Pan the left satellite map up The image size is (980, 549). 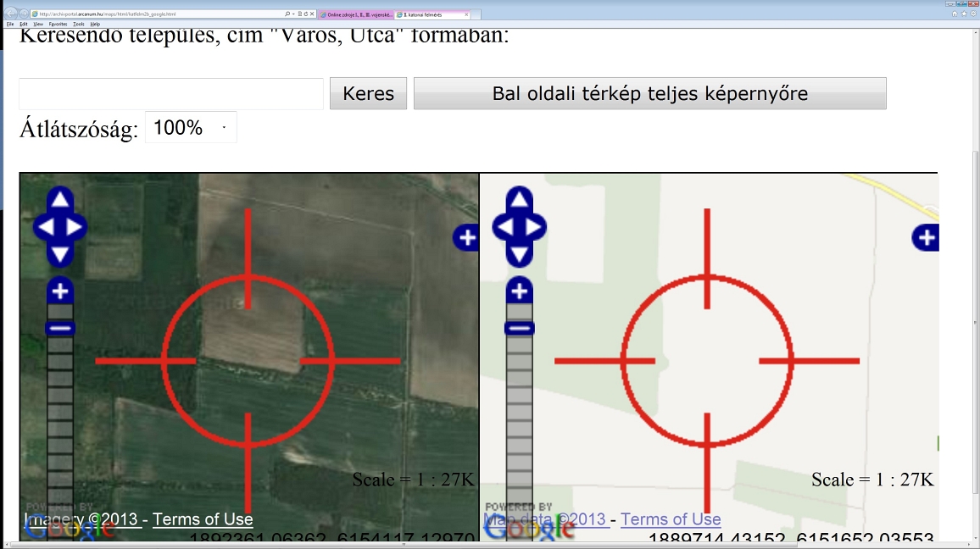coord(60,199)
